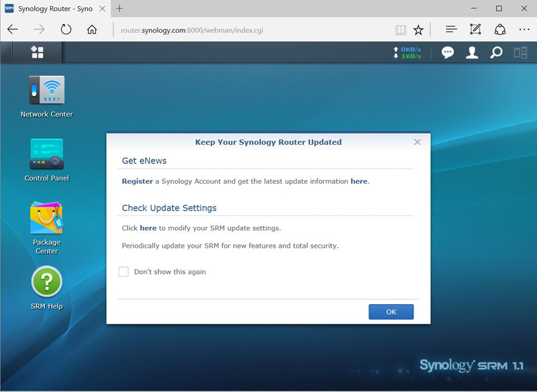Click the search magnifier icon
Viewport: 537px width, 392px height.
click(x=496, y=52)
